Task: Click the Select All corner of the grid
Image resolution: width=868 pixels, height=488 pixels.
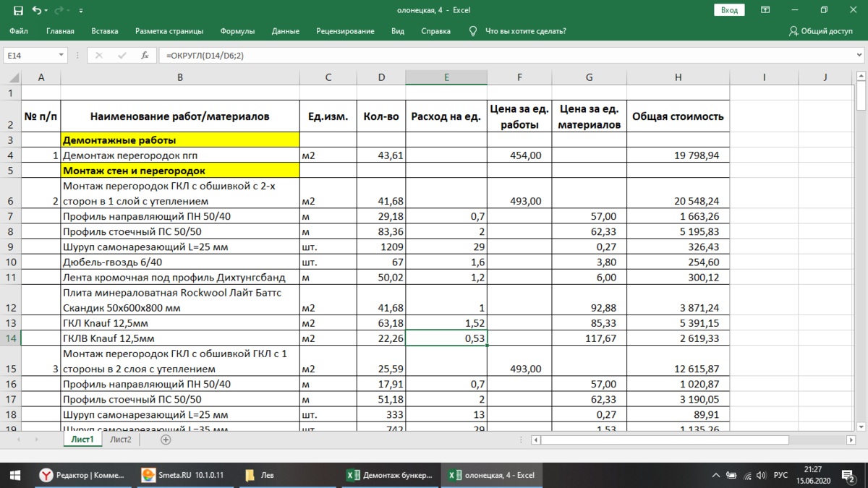Action: (x=11, y=77)
